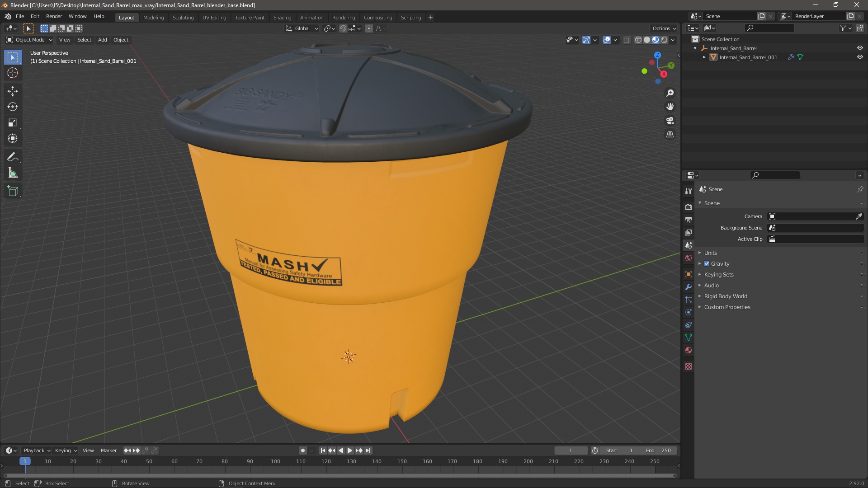Activate the Transform tool
868x488 pixels.
click(13, 138)
